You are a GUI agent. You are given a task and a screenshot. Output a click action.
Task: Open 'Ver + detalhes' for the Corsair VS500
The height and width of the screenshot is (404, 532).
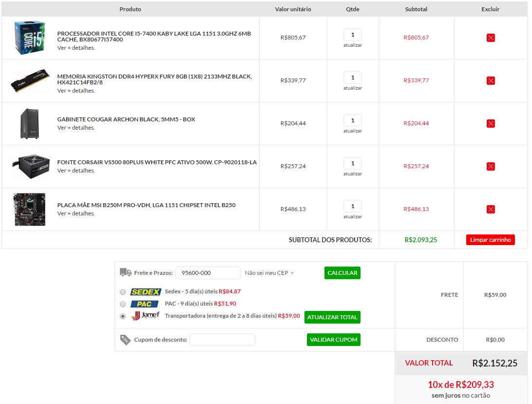pyautogui.click(x=76, y=171)
